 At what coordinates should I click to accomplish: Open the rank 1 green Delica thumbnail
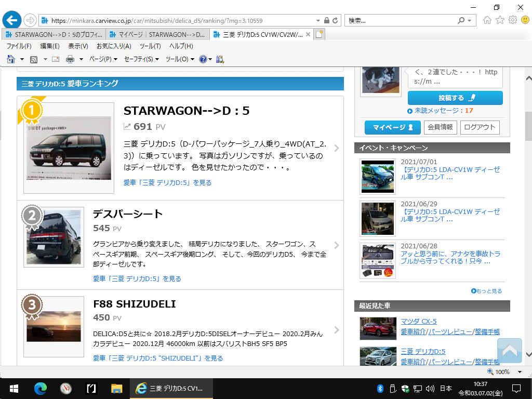(x=69, y=148)
